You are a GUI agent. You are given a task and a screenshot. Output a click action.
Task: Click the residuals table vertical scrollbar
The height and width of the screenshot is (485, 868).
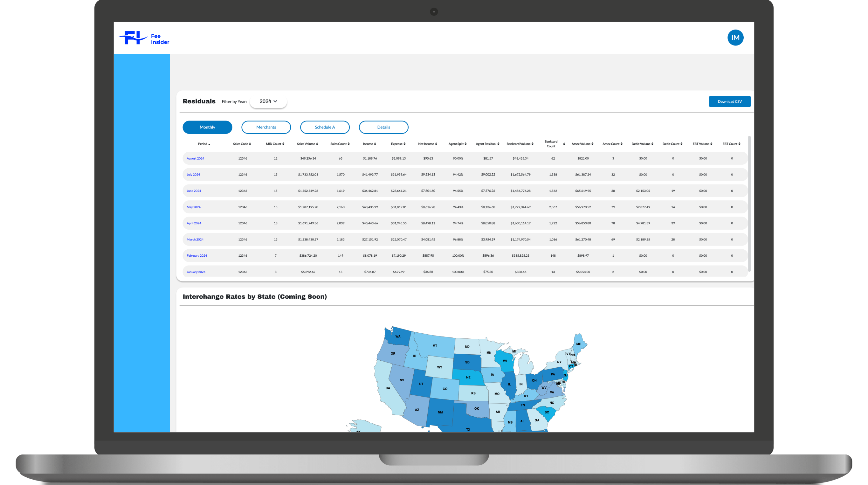(749, 204)
